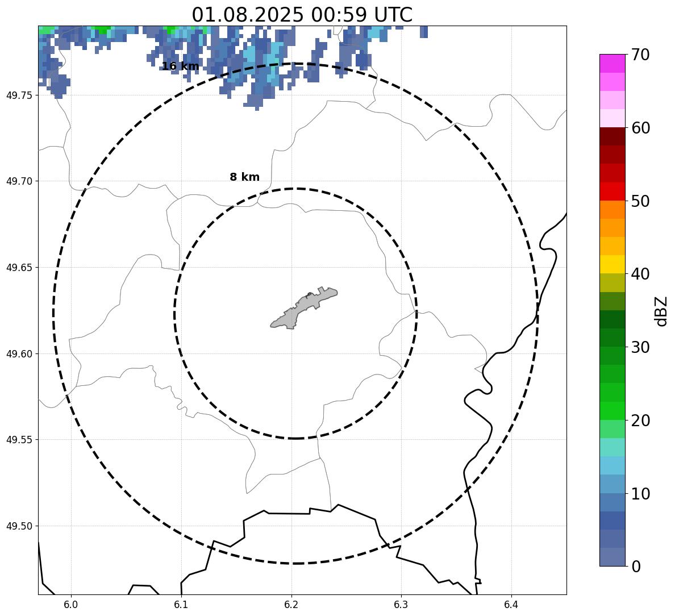
Task: Click the latitude tick label 49.50
Action: tap(19, 526)
